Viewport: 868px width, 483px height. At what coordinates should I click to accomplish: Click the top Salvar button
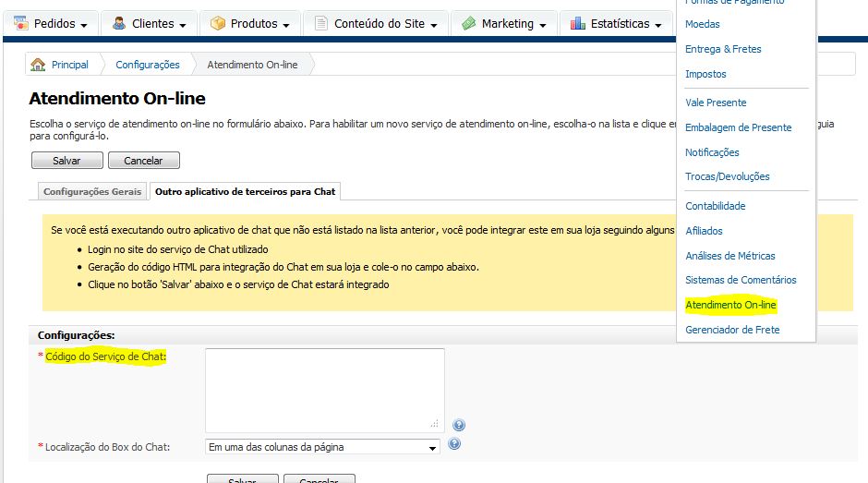coord(67,161)
